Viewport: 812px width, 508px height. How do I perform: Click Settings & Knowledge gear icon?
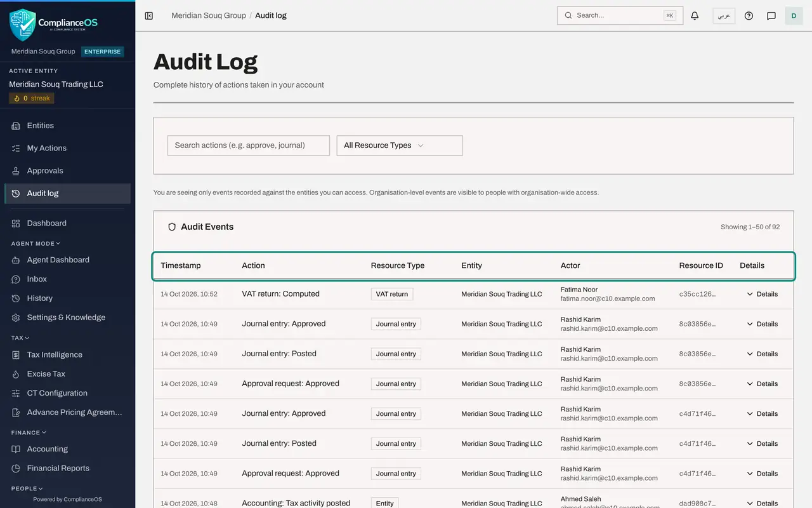(16, 317)
